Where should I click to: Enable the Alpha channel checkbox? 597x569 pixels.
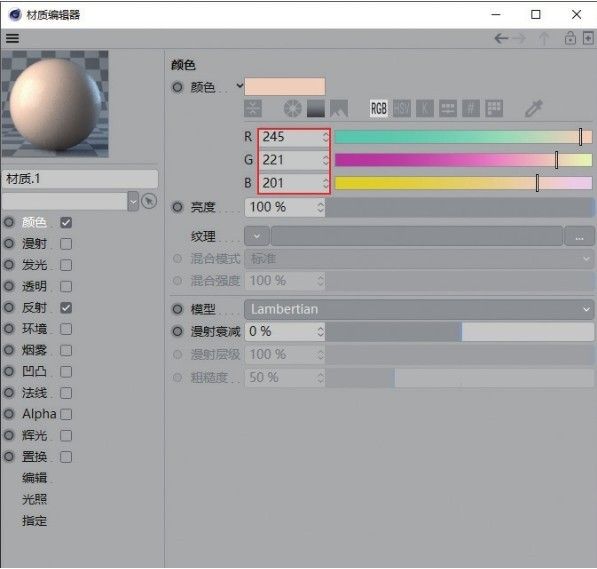[66, 414]
